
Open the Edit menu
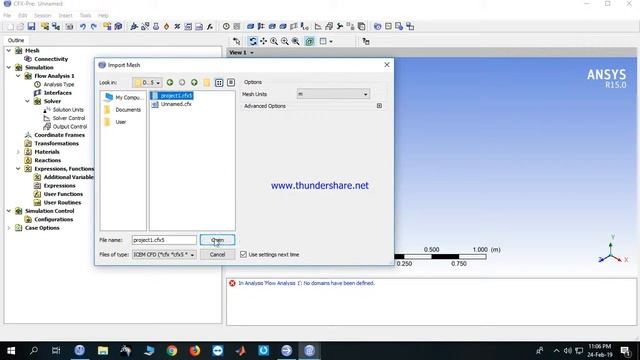(x=22, y=16)
